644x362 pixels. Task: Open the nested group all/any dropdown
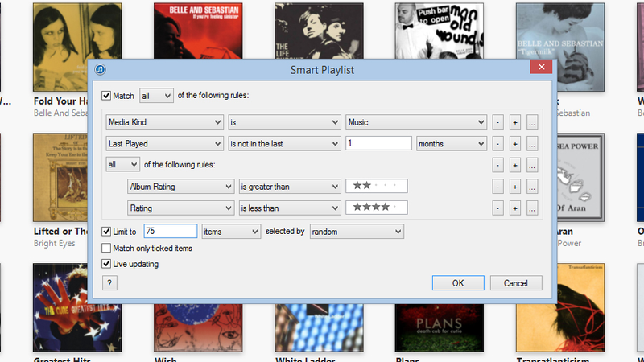tap(123, 165)
